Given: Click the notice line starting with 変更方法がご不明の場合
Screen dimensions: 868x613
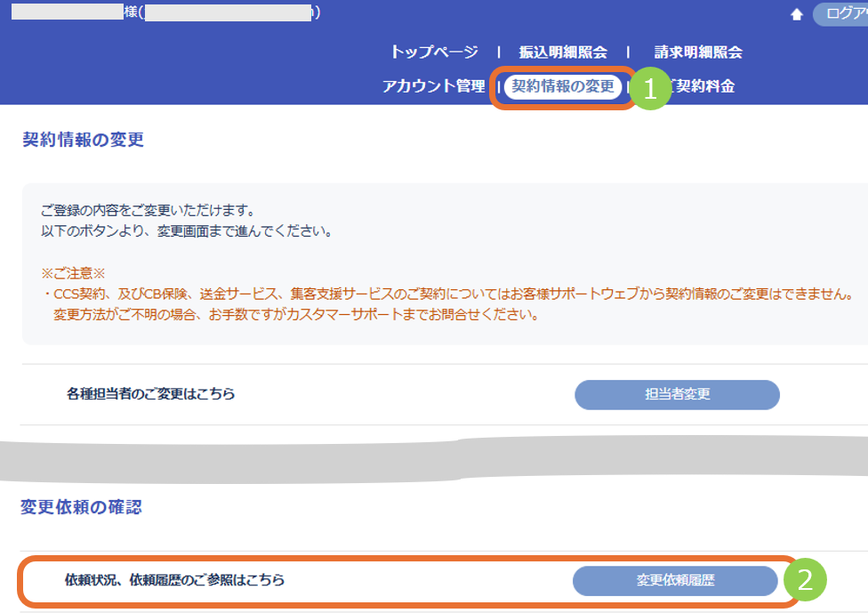Looking at the screenshot, I should pos(296,315).
